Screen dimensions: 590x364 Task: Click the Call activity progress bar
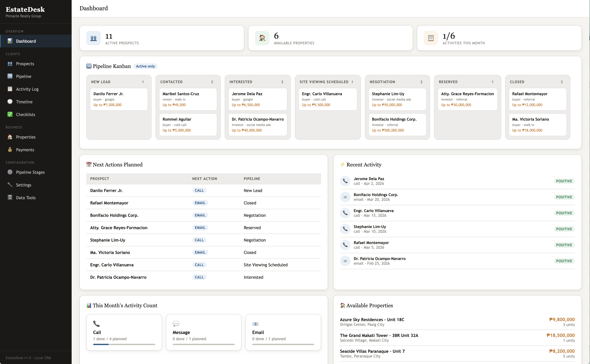pos(124,344)
